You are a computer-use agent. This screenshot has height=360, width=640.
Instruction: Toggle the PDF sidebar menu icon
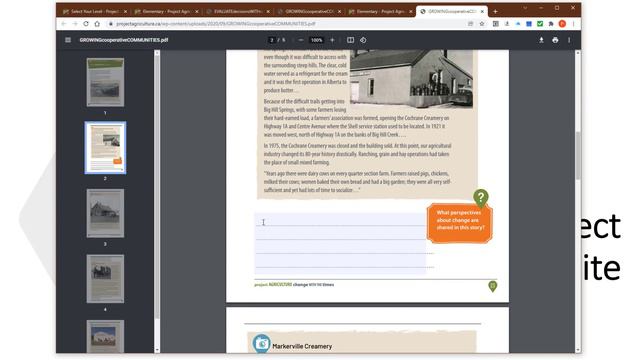[x=68, y=40]
